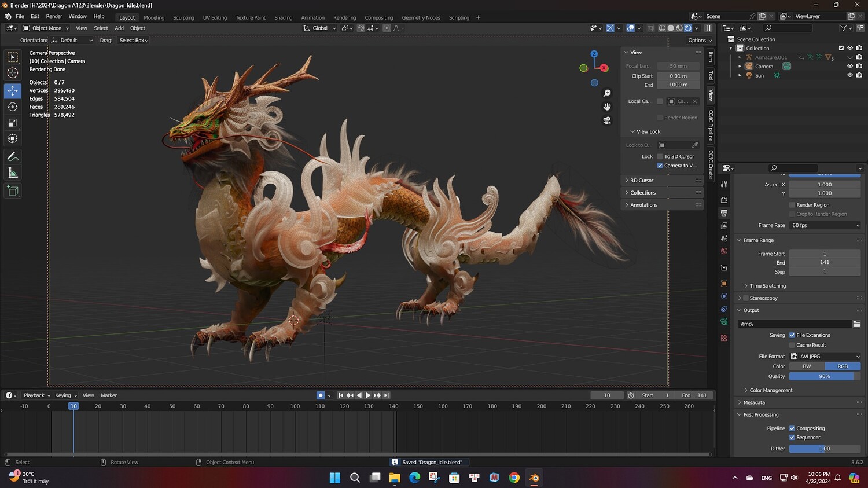The width and height of the screenshot is (868, 488).
Task: Select the Rotate tool
Action: tap(13, 107)
